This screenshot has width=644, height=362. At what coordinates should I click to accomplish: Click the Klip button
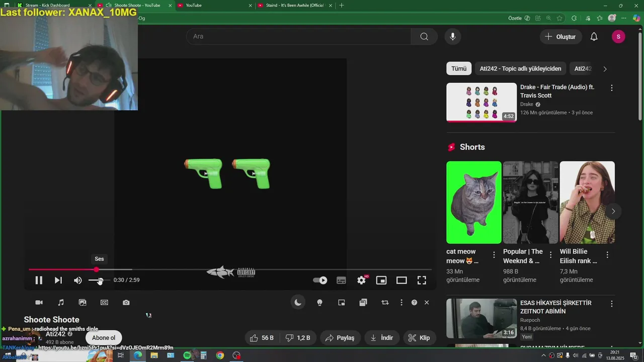pos(420,338)
